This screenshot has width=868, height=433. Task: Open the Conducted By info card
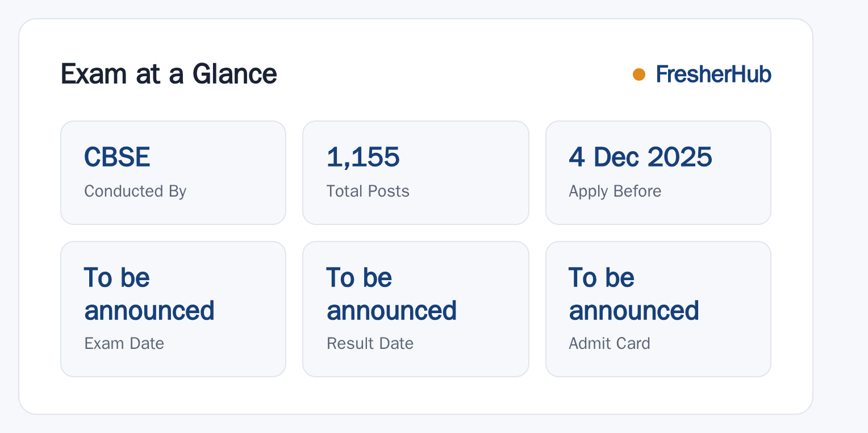[x=173, y=173]
